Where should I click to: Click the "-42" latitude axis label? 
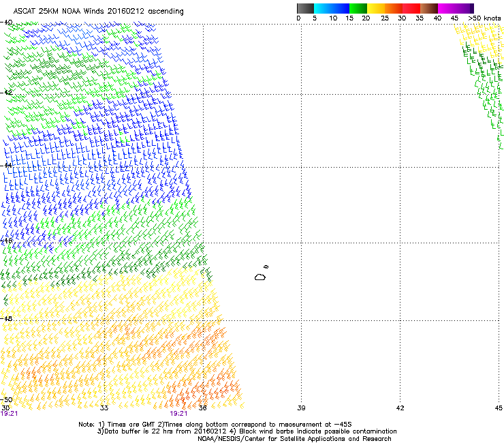click(x=6, y=93)
